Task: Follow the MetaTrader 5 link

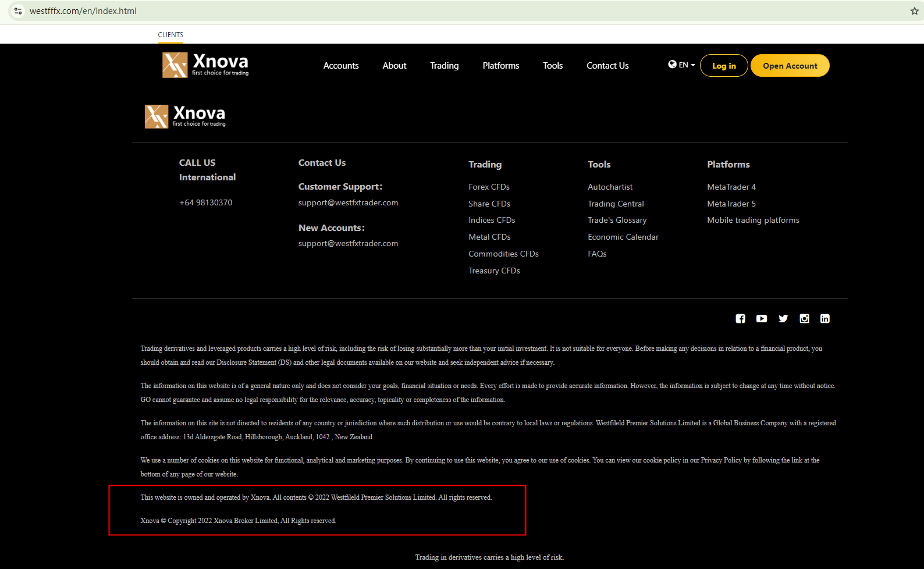Action: click(x=731, y=204)
